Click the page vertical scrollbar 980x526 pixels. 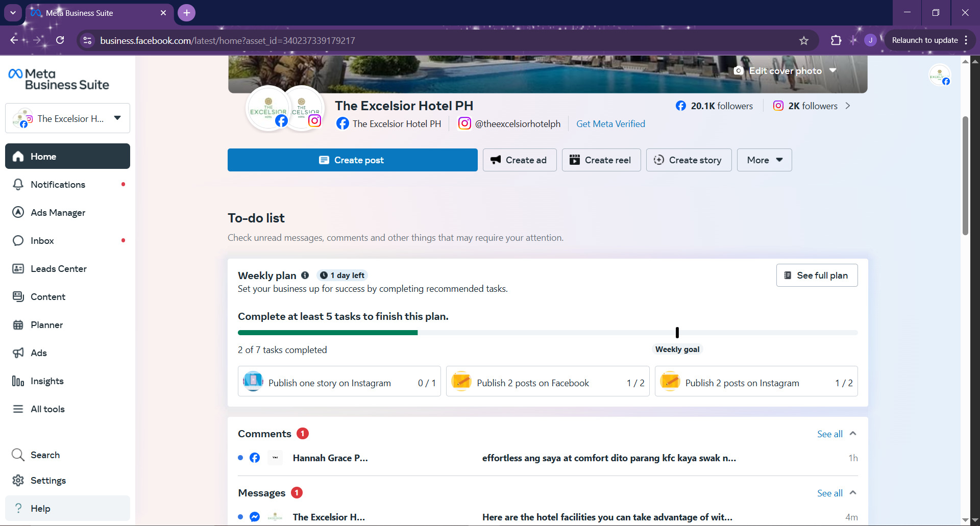[965, 176]
